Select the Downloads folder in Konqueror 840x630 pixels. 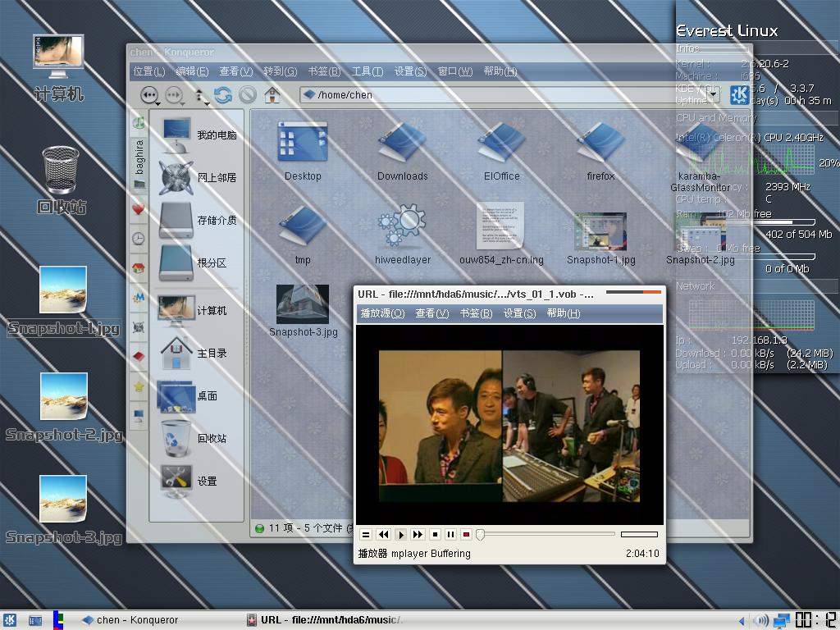point(402,152)
